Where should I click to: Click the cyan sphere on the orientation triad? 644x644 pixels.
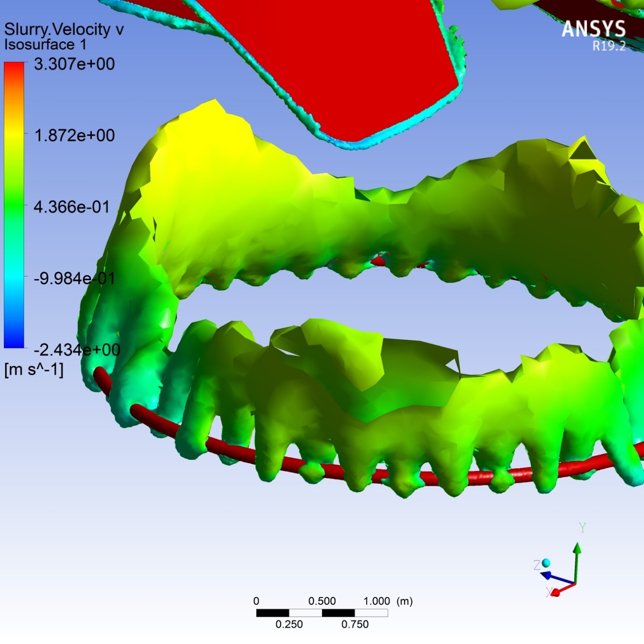point(546,563)
